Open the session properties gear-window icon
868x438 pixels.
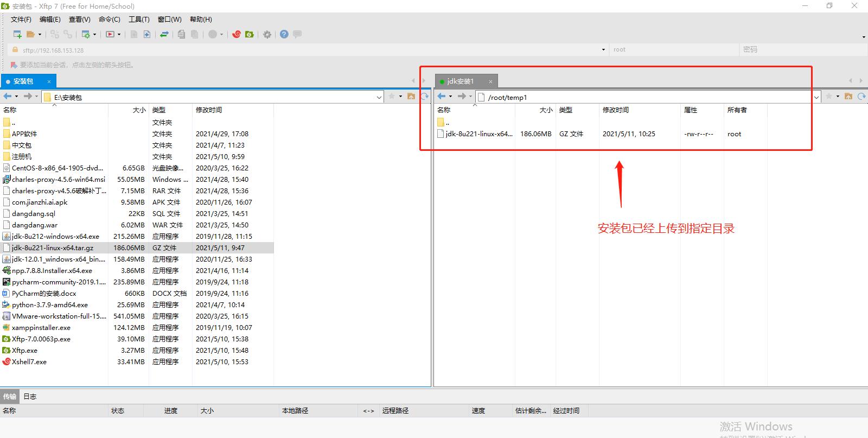pos(86,34)
